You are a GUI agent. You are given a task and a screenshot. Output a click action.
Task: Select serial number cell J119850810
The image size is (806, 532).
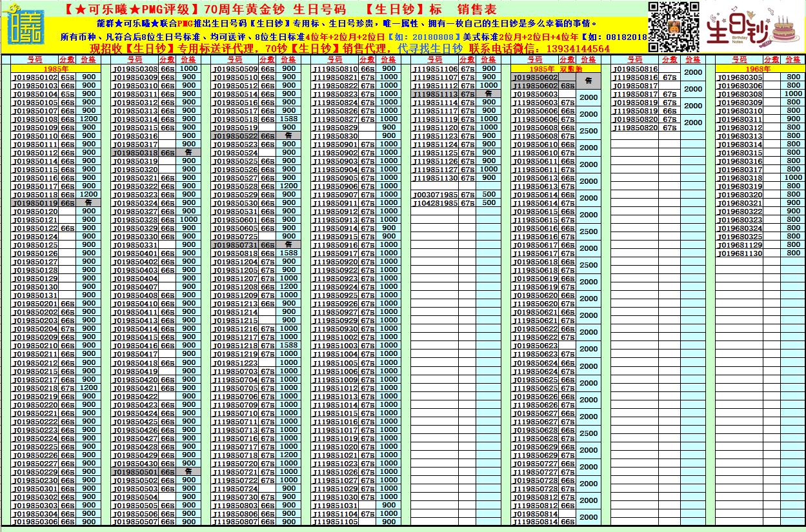click(x=336, y=69)
